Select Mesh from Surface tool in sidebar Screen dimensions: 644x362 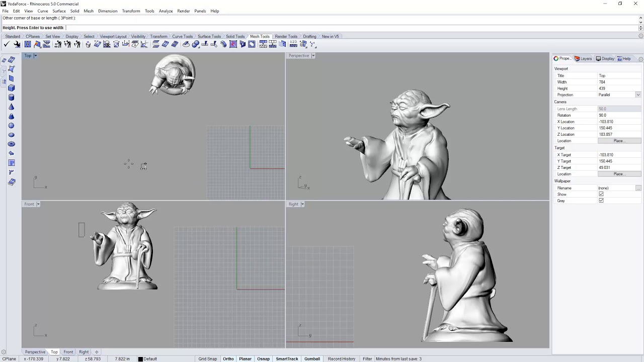(x=12, y=59)
